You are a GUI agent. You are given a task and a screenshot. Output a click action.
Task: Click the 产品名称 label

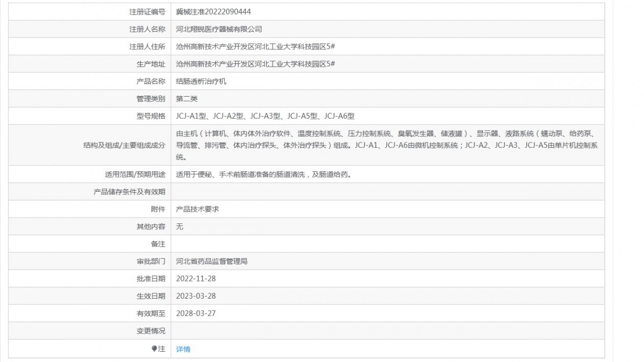click(151, 82)
